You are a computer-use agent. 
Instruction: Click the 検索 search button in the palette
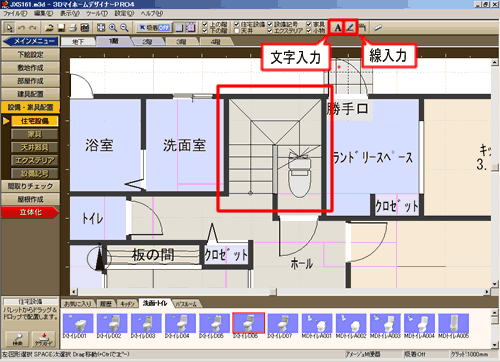[x=17, y=339]
